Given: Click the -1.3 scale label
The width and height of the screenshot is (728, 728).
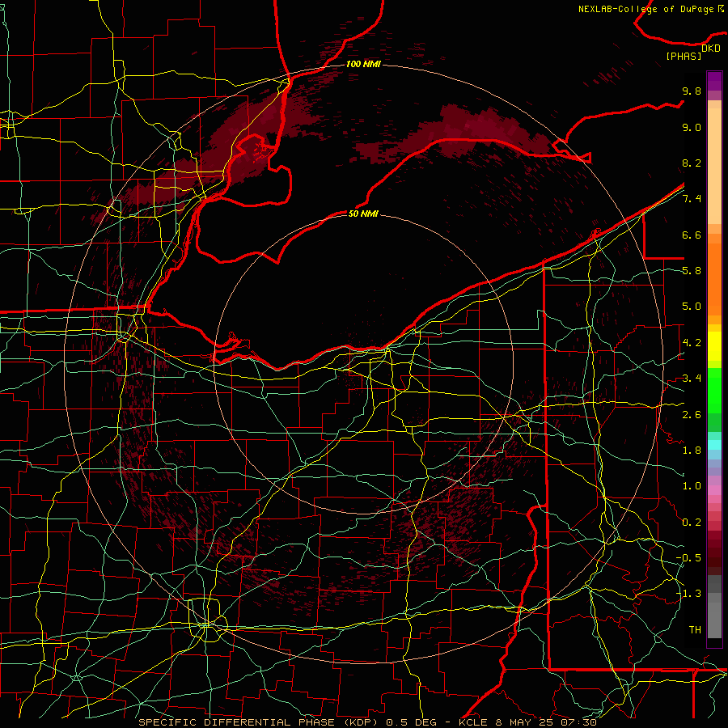Looking at the screenshot, I should click(688, 594).
